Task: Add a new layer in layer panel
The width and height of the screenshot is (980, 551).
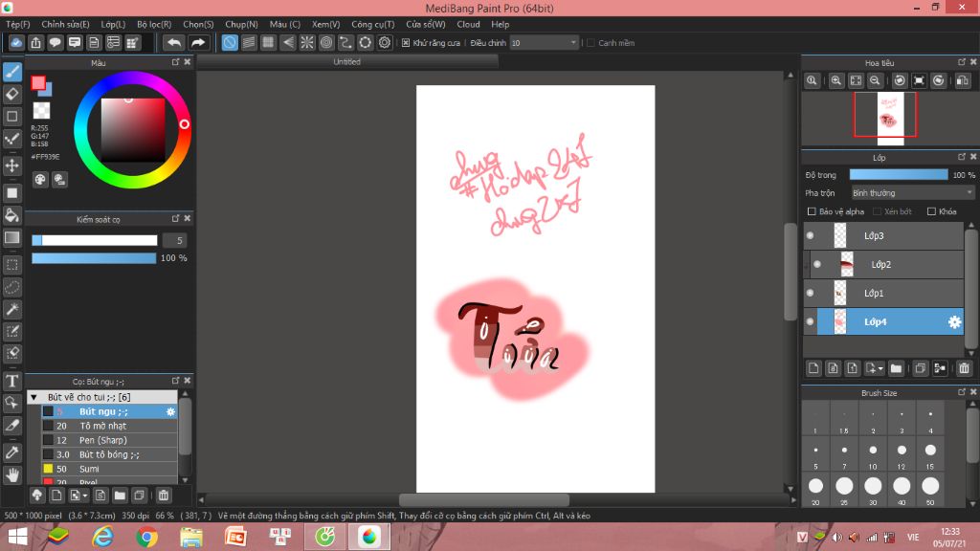Action: point(813,368)
